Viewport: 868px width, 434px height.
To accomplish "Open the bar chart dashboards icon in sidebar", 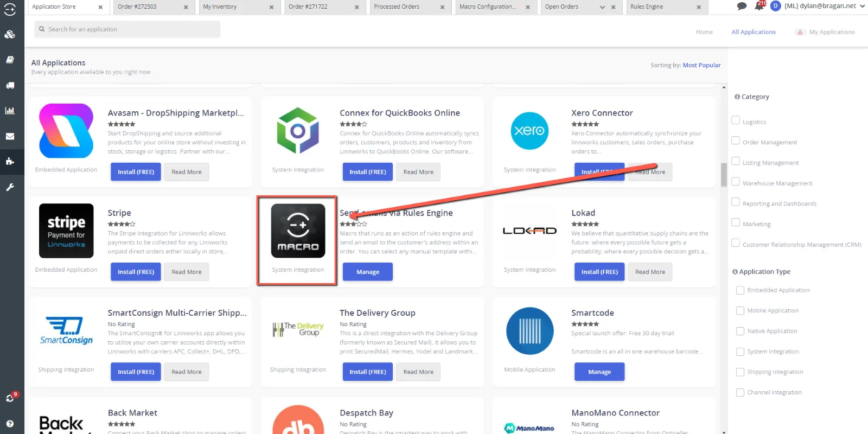I will [10, 111].
